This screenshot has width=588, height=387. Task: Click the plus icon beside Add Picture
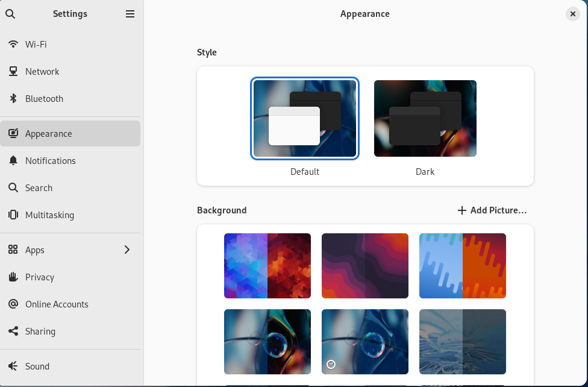462,210
